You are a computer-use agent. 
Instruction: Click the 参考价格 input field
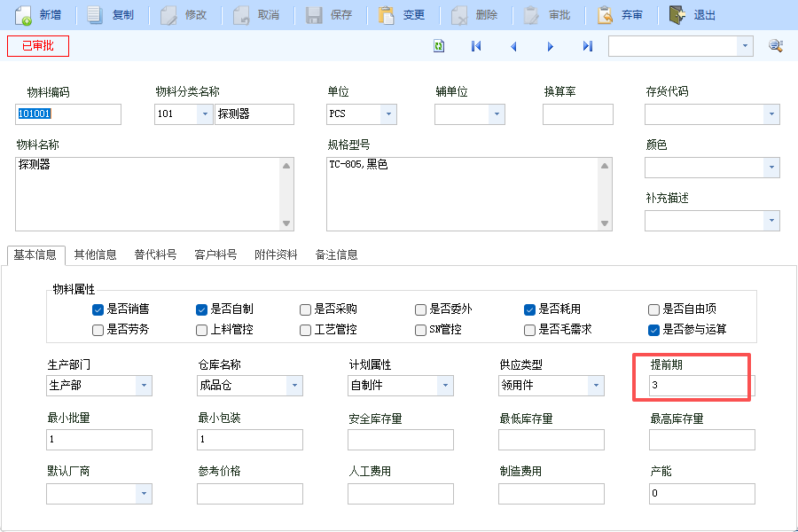tap(250, 494)
